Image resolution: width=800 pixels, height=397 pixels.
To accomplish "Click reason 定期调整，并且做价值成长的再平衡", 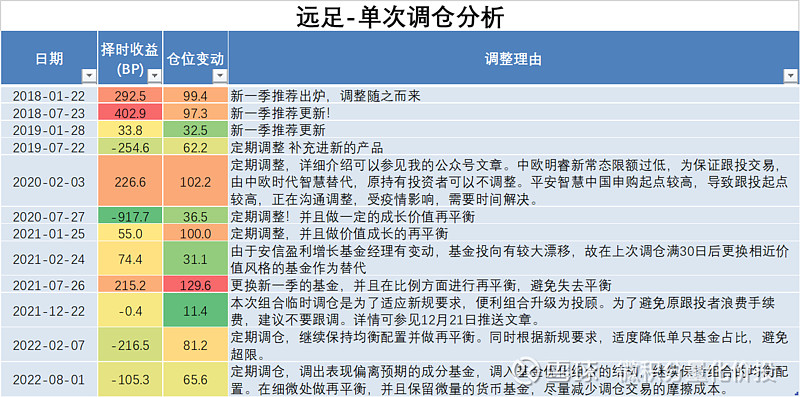I will (x=513, y=233).
